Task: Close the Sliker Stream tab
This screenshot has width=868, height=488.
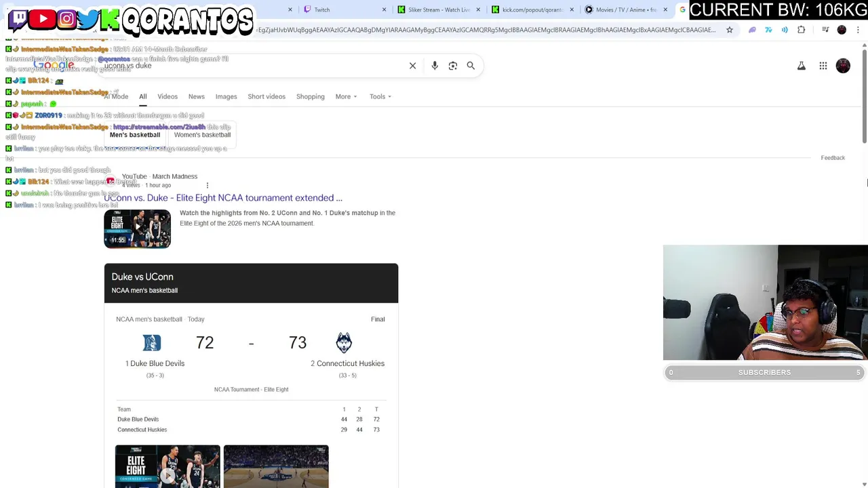Action: [x=479, y=9]
